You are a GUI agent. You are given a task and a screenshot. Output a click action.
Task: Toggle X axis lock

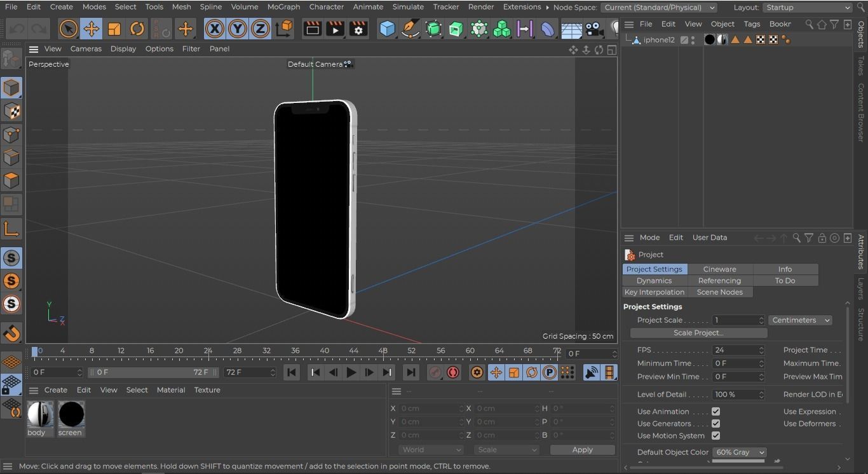pyautogui.click(x=215, y=29)
